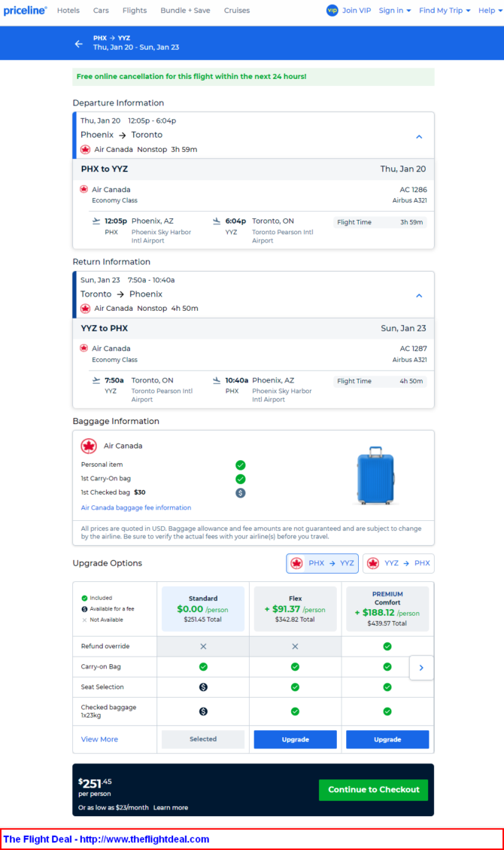Click the Premium Comfort Upgrade button
504x850 pixels.
coord(387,739)
